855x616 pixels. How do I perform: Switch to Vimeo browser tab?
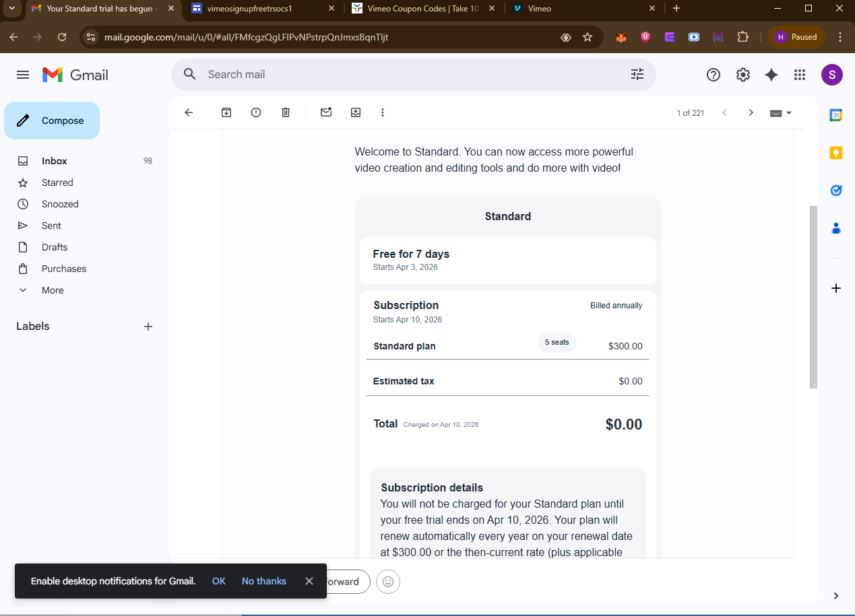pos(583,9)
